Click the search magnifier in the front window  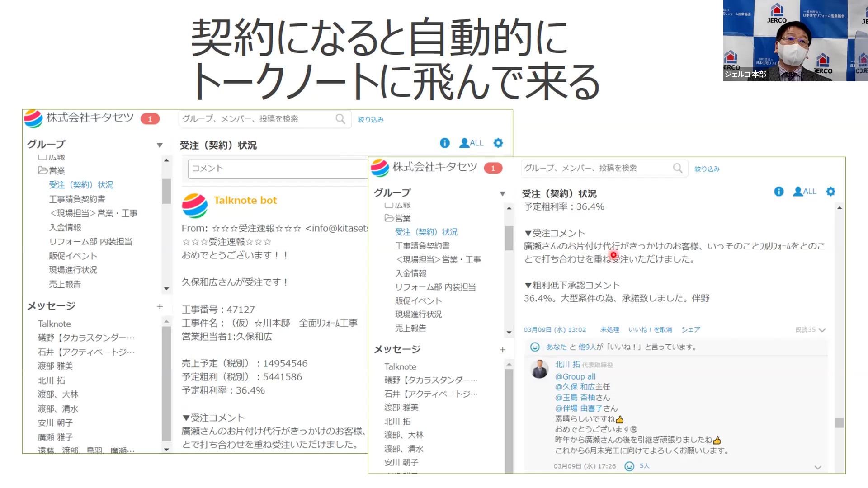click(678, 168)
